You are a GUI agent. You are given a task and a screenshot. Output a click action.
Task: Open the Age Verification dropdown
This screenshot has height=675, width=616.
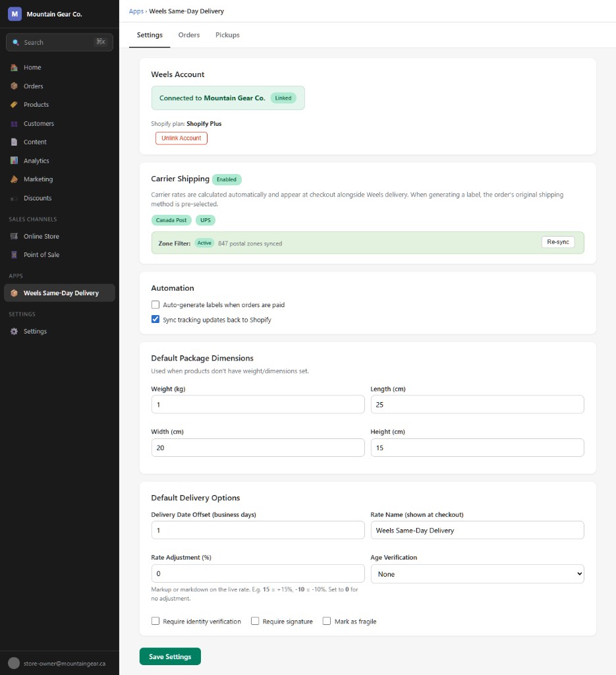pos(476,573)
